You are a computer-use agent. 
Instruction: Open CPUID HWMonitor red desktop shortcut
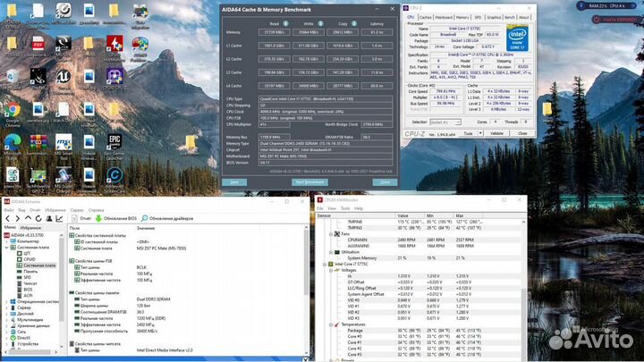click(114, 47)
